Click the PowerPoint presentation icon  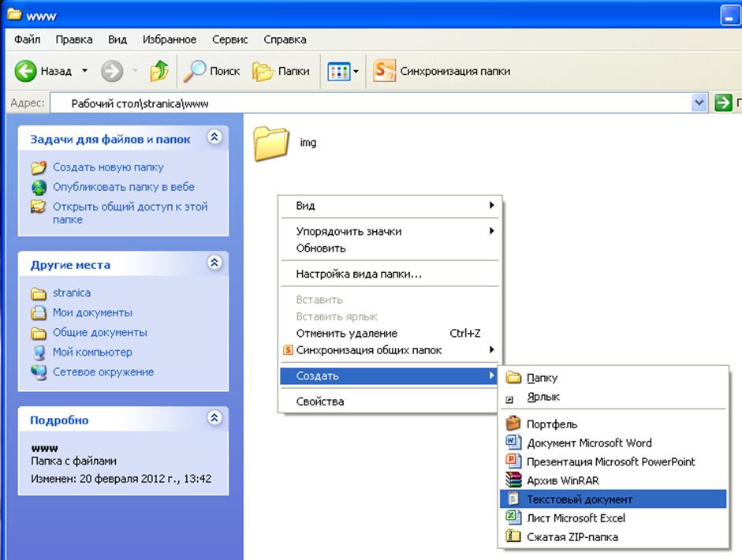513,461
